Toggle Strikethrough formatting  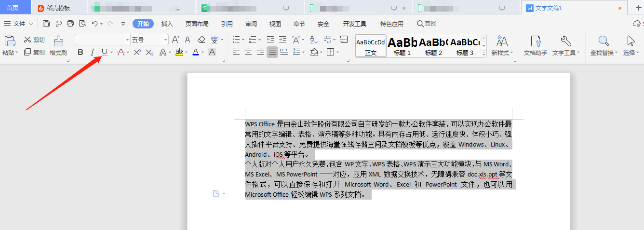click(121, 52)
